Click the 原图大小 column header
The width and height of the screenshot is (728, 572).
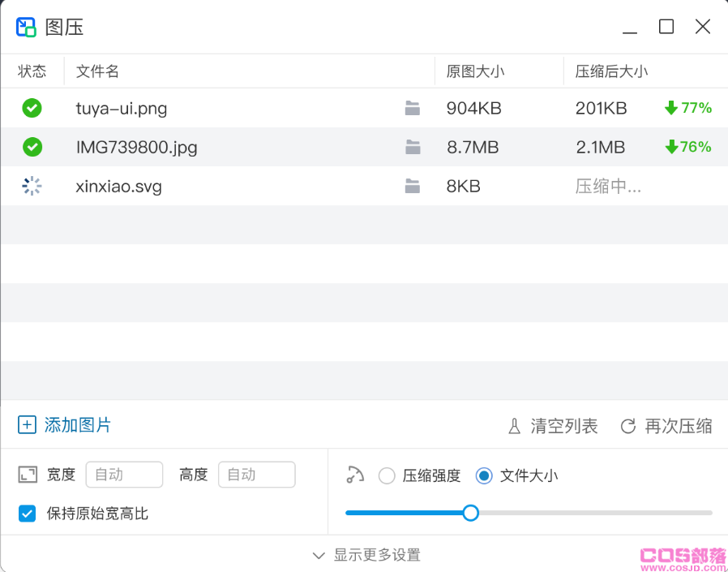(475, 71)
